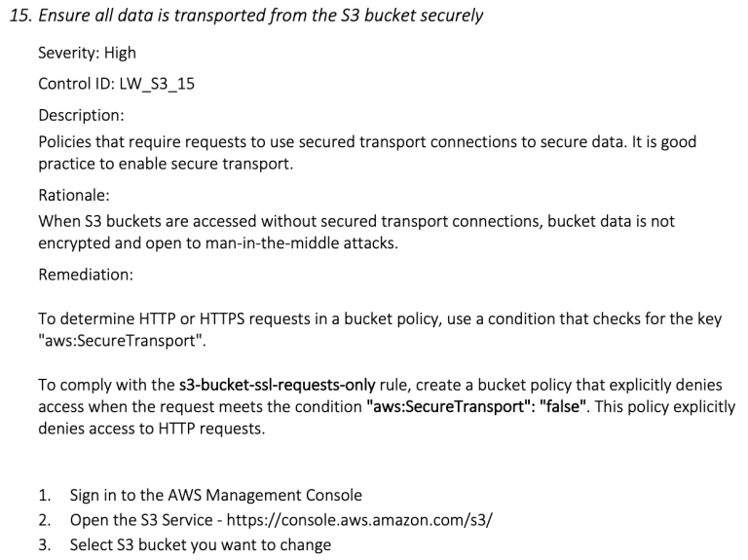
Task: Click the bold "aws:SecureTransport": "false" condition
Action: pos(478,407)
